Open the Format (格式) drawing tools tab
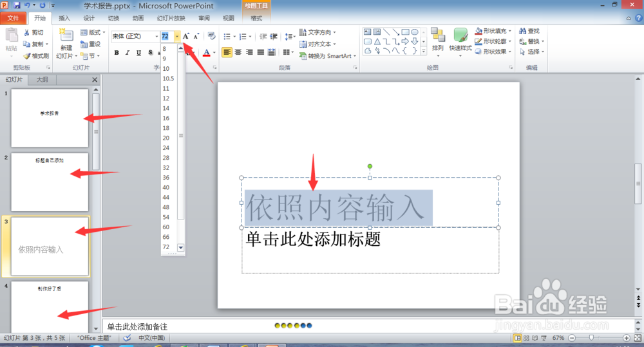The width and height of the screenshot is (644, 347). 256,18
